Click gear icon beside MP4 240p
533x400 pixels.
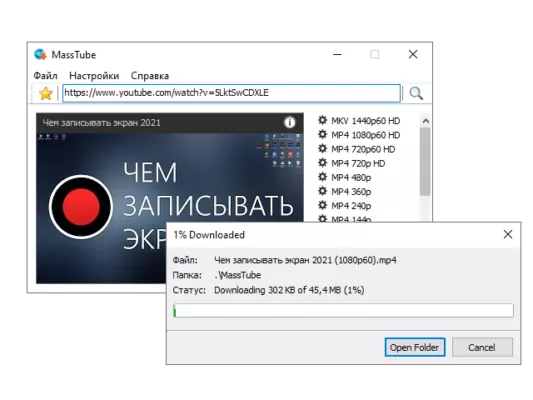click(322, 205)
